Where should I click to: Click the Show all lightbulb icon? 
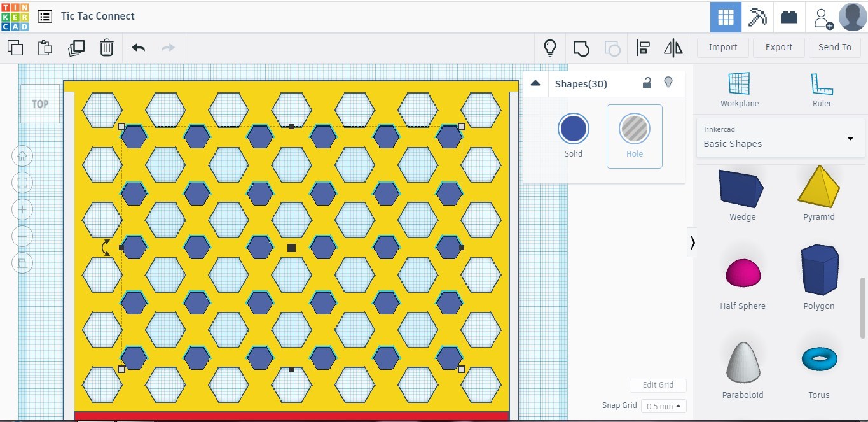click(550, 48)
